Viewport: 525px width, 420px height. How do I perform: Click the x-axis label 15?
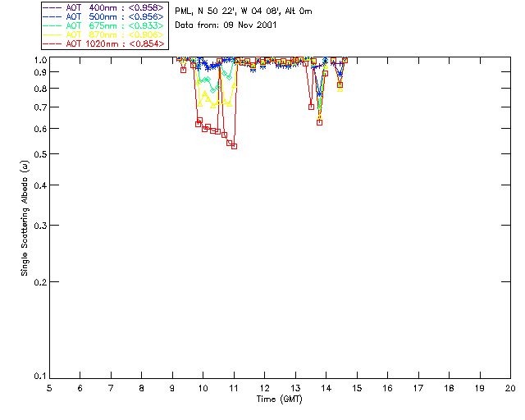(357, 388)
